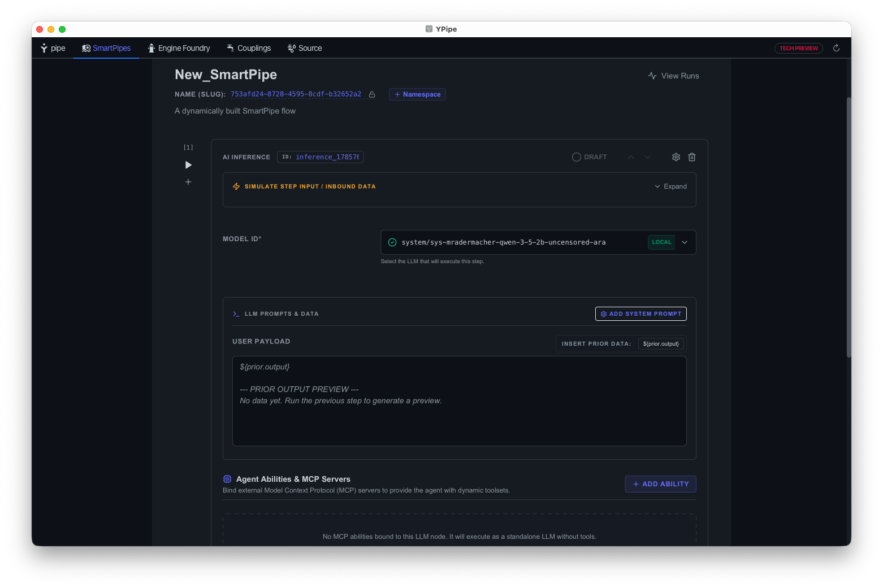Click the LLM Prompts & Data terminal icon
883x588 pixels.
click(236, 314)
